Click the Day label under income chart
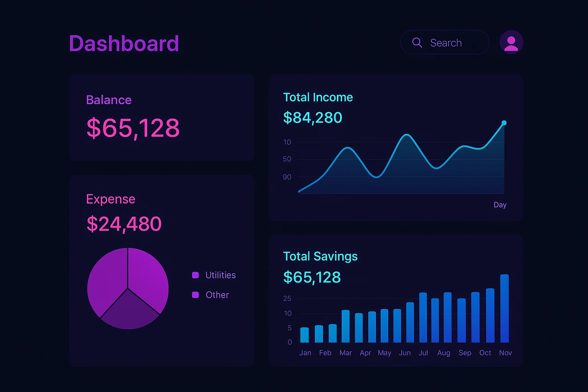Image resolution: width=588 pixels, height=392 pixels. click(x=500, y=205)
